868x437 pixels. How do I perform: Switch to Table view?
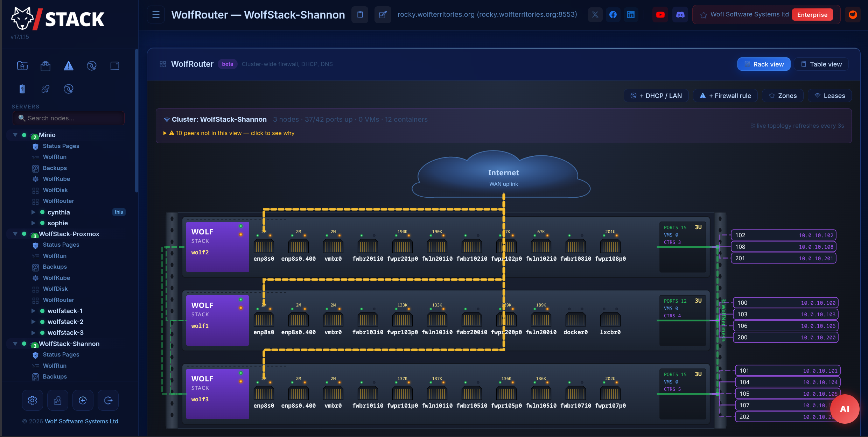(821, 64)
